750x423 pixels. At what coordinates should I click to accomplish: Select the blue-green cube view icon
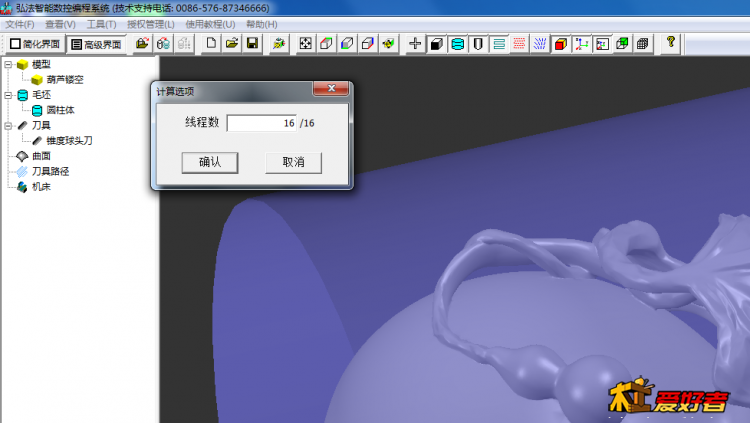[347, 44]
